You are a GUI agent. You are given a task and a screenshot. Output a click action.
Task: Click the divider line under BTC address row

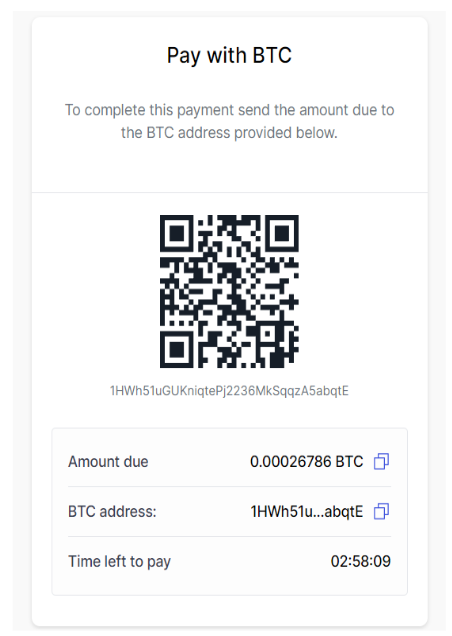tap(230, 536)
